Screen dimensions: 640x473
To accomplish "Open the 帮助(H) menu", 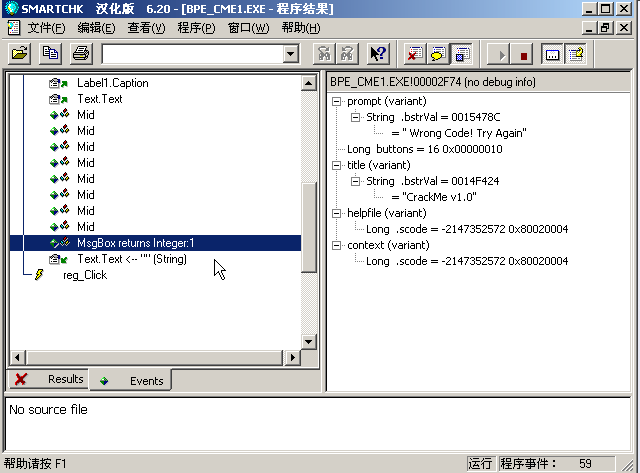I will coord(301,28).
